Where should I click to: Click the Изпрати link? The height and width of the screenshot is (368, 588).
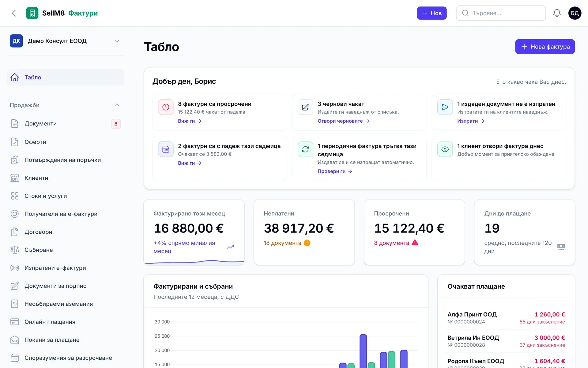pyautogui.click(x=471, y=121)
